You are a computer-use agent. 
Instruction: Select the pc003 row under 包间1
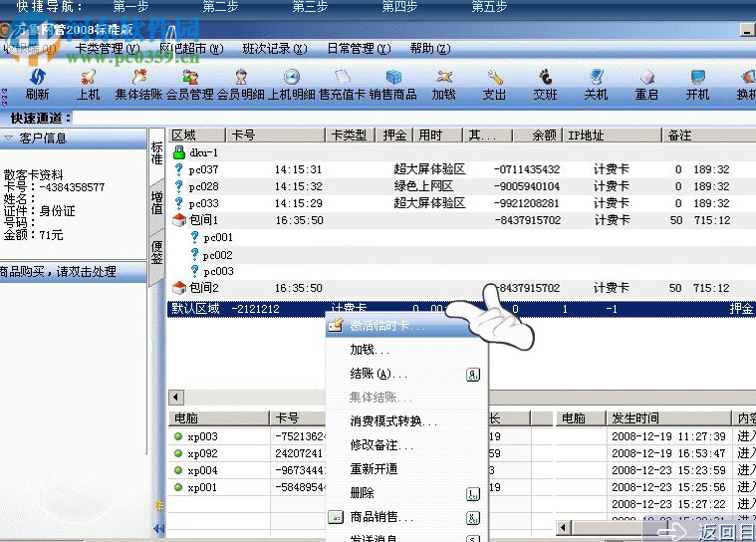click(461, 271)
